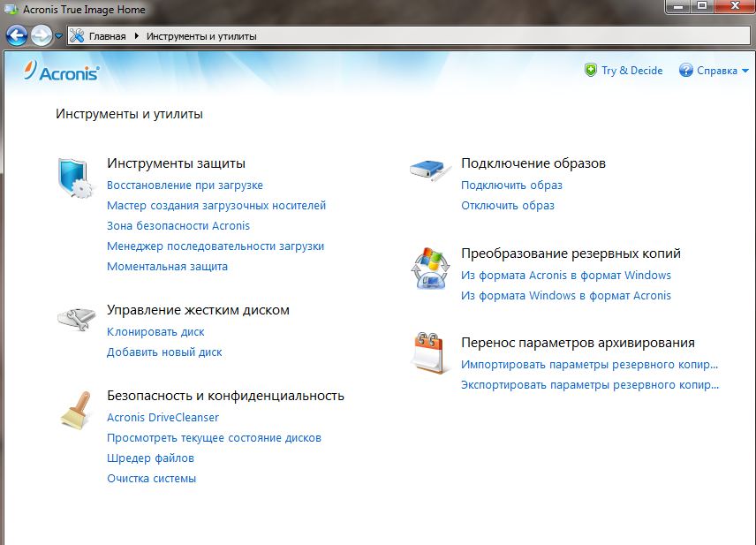756x545 pixels.
Task: Open Просмотреть текущее состояние дисков
Action: (214, 438)
